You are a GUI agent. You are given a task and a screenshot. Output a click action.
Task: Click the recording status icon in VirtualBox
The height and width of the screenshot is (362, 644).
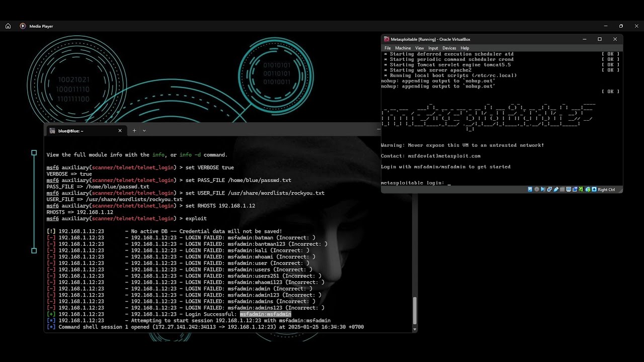[x=575, y=190]
